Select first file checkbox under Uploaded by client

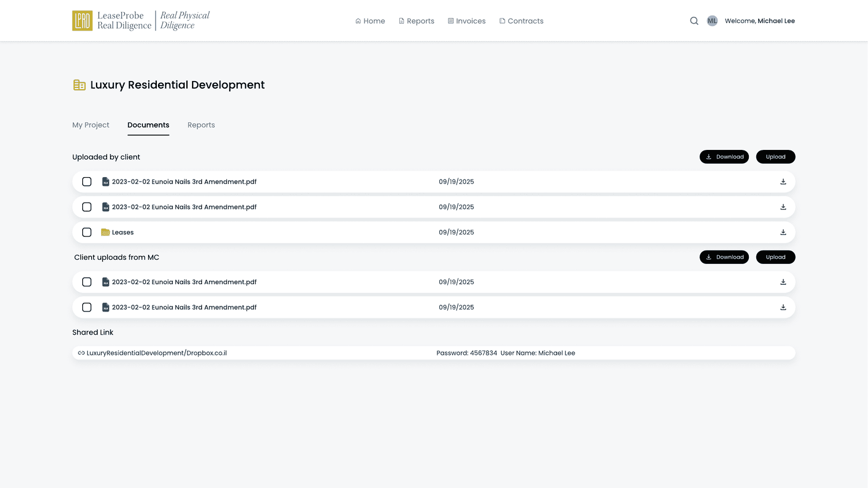(x=87, y=182)
